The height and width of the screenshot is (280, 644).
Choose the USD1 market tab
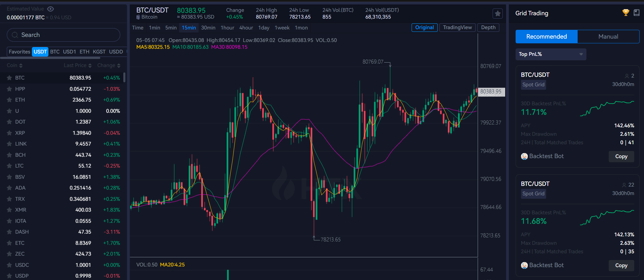[69, 52]
